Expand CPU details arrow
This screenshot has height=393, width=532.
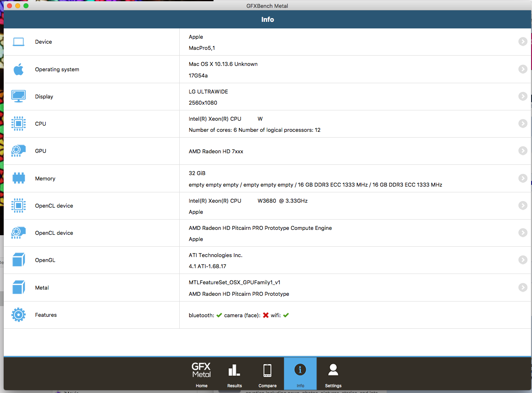tap(523, 124)
